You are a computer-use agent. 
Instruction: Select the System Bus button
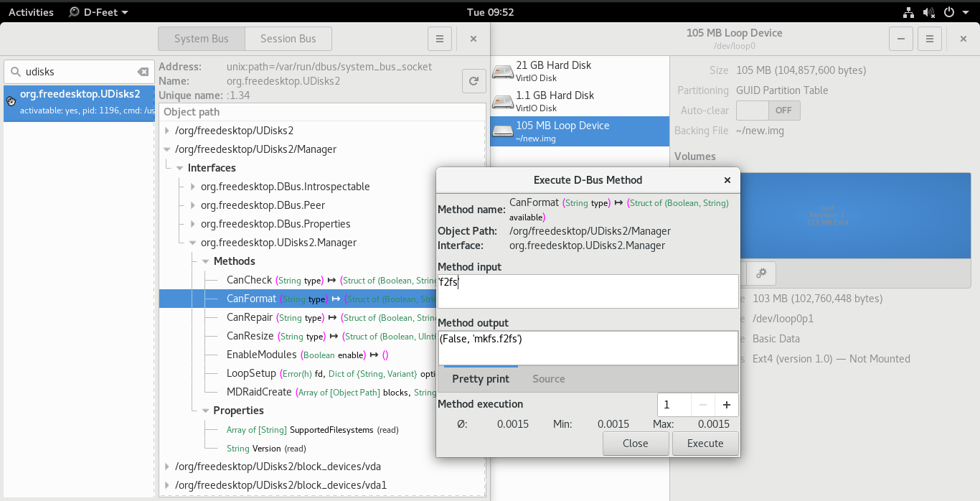click(201, 39)
